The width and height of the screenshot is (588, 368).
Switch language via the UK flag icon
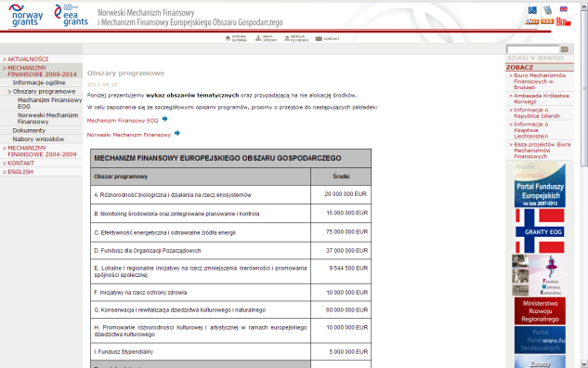[564, 9]
